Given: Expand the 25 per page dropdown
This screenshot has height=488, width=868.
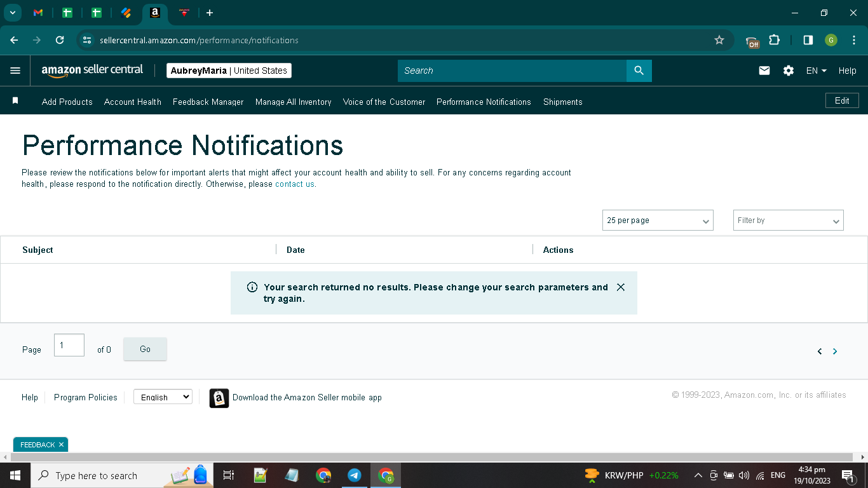Looking at the screenshot, I should point(658,220).
